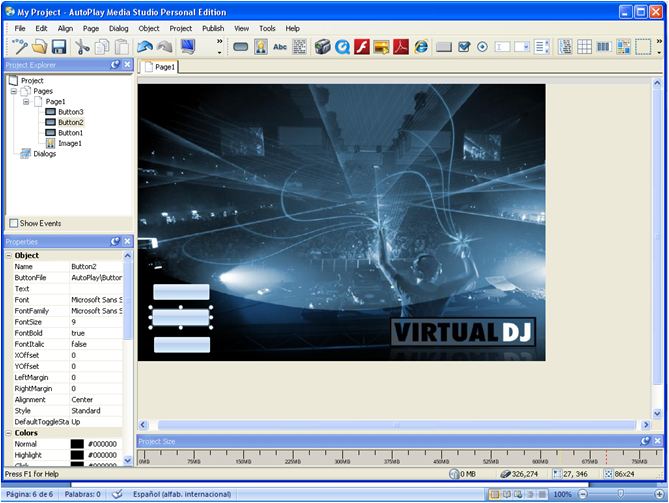Pin the Project Size panel

point(645,441)
